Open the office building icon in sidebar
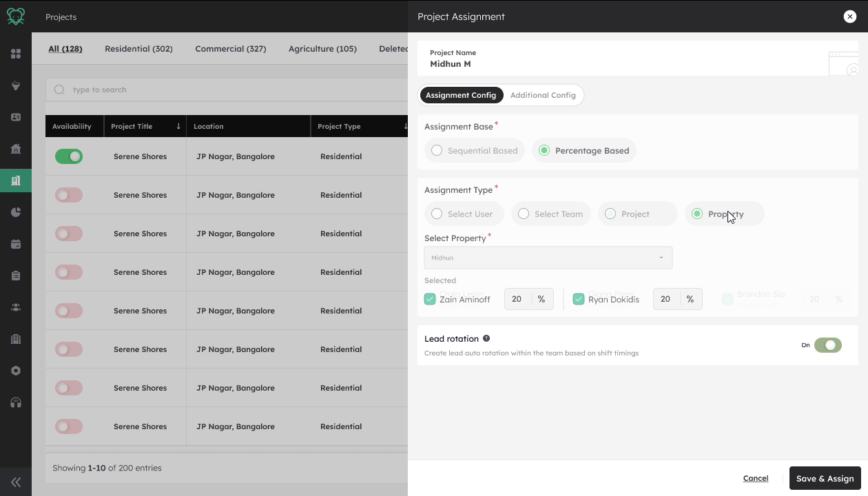This screenshot has height=496, width=868. click(x=16, y=339)
